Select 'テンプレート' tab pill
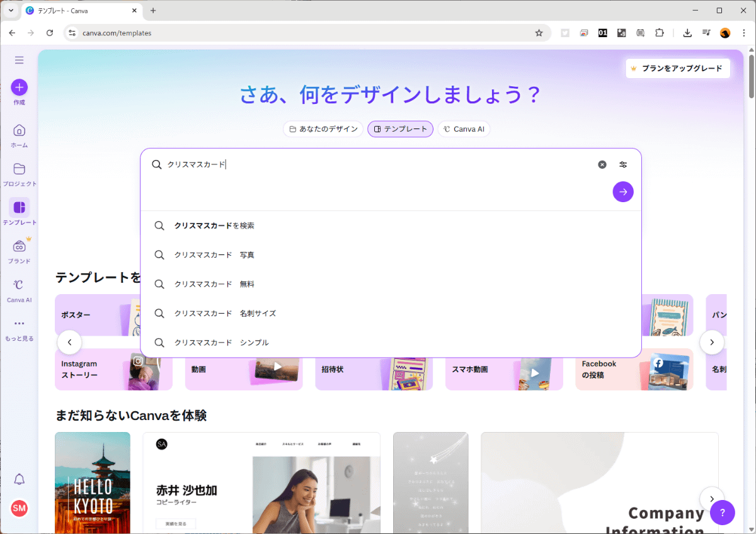 point(400,129)
